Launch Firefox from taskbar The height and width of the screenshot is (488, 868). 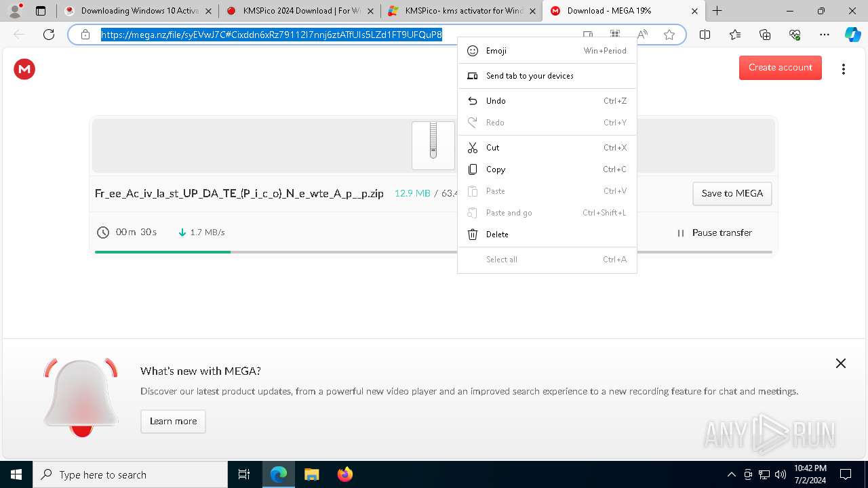tap(344, 474)
